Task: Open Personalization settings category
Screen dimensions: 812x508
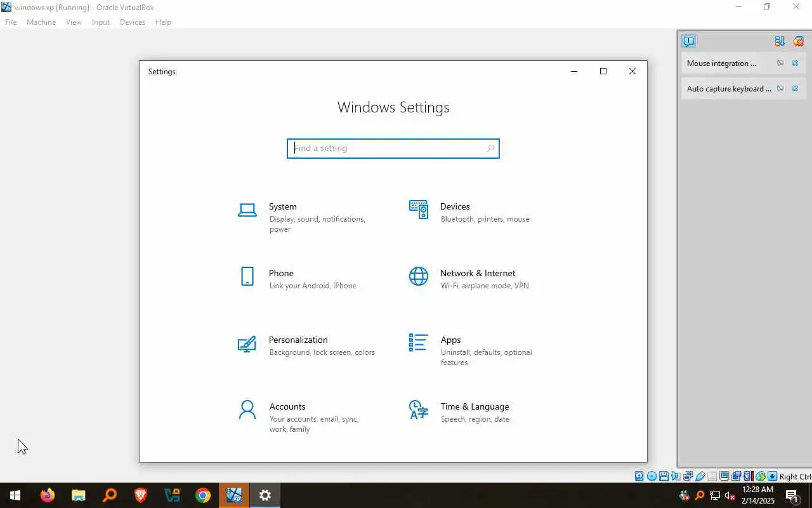Action: [308, 345]
